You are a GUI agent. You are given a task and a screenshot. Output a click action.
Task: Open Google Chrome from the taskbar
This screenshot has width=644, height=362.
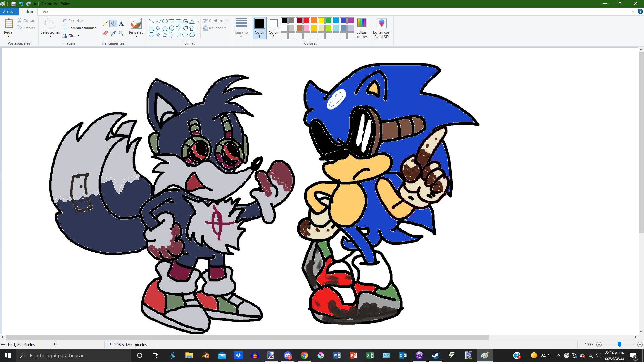click(304, 355)
